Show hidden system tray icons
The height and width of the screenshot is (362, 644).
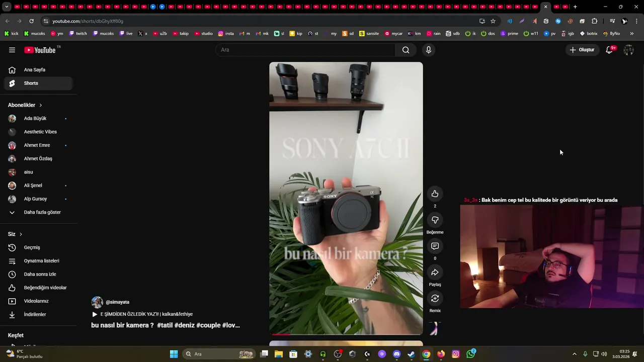pos(575,354)
